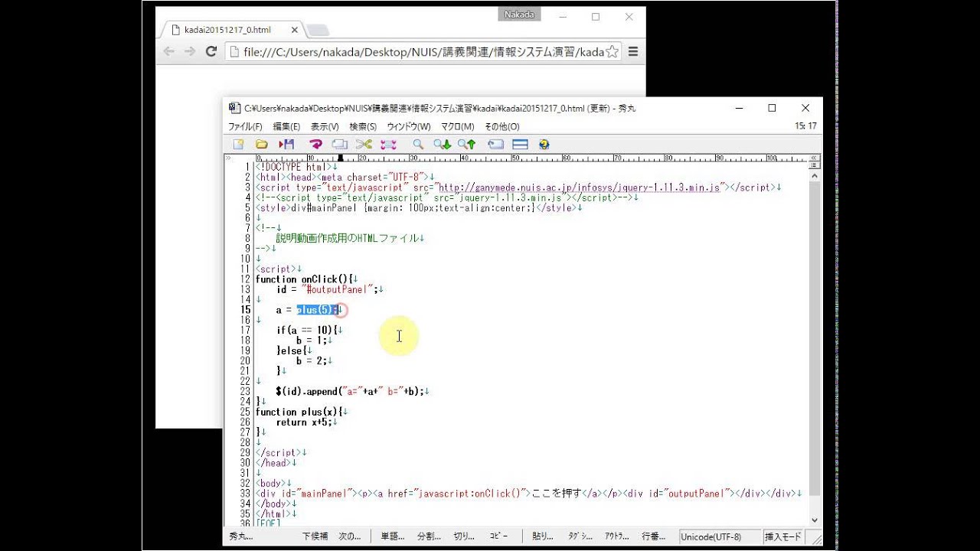The image size is (980, 551).
Task: Click the 切り... function key button
Action: click(x=464, y=536)
